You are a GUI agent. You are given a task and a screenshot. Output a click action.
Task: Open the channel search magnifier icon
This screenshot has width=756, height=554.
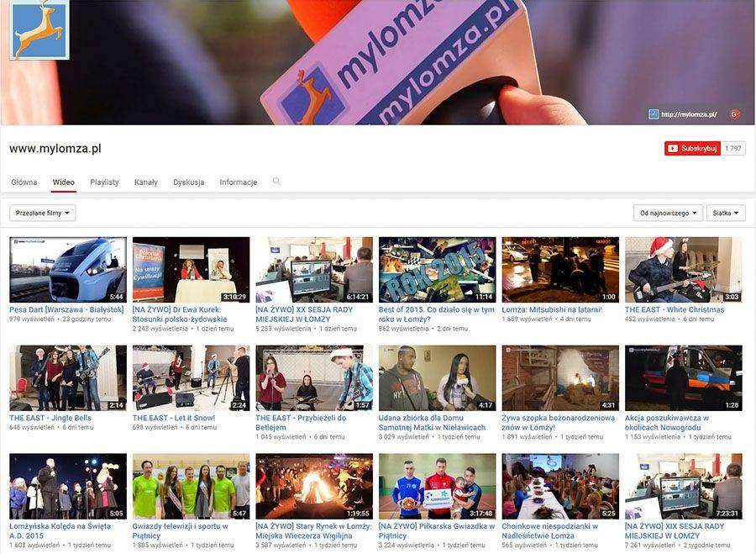point(276,182)
